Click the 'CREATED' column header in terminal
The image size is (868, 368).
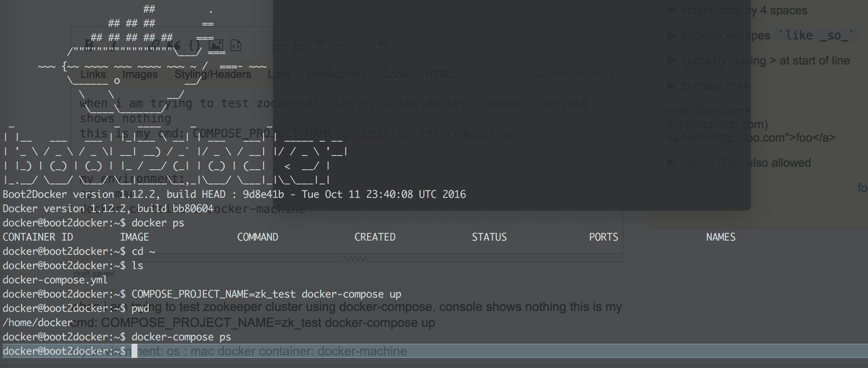(375, 237)
